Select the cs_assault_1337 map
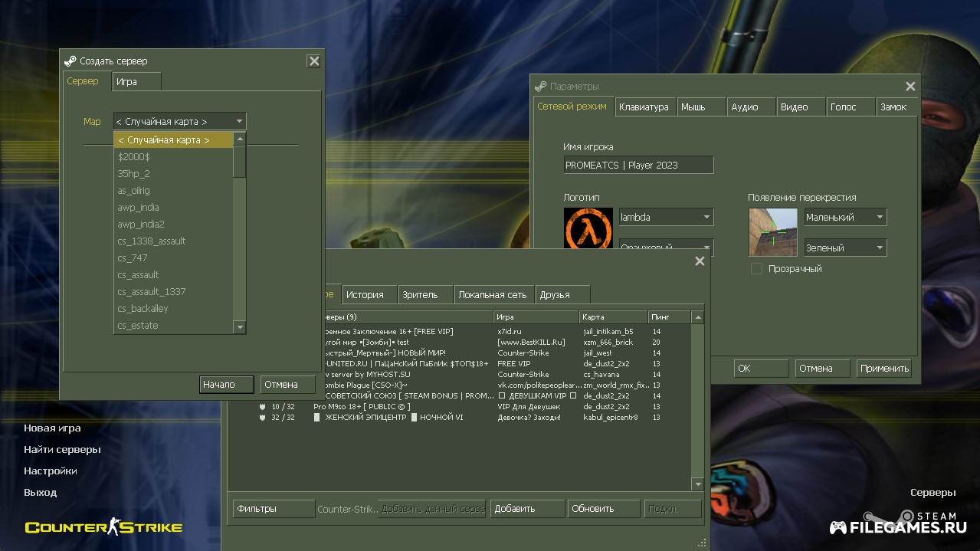980x551 pixels. tap(174, 292)
